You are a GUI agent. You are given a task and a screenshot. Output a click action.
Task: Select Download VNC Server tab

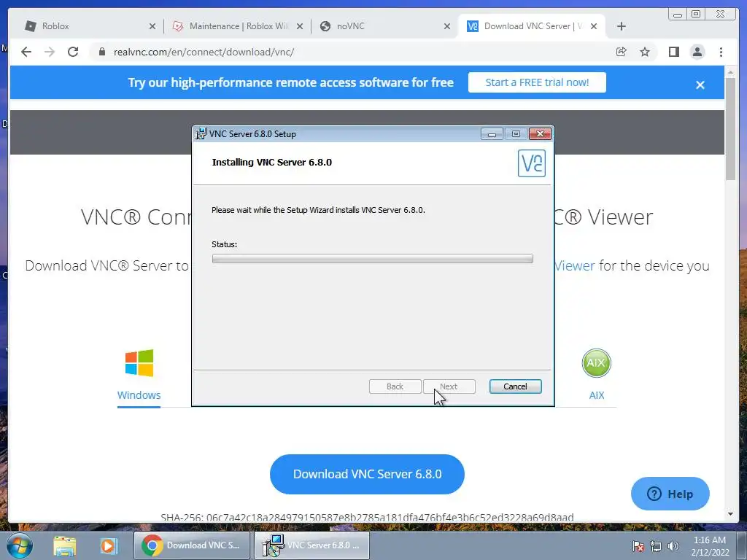[532, 26]
